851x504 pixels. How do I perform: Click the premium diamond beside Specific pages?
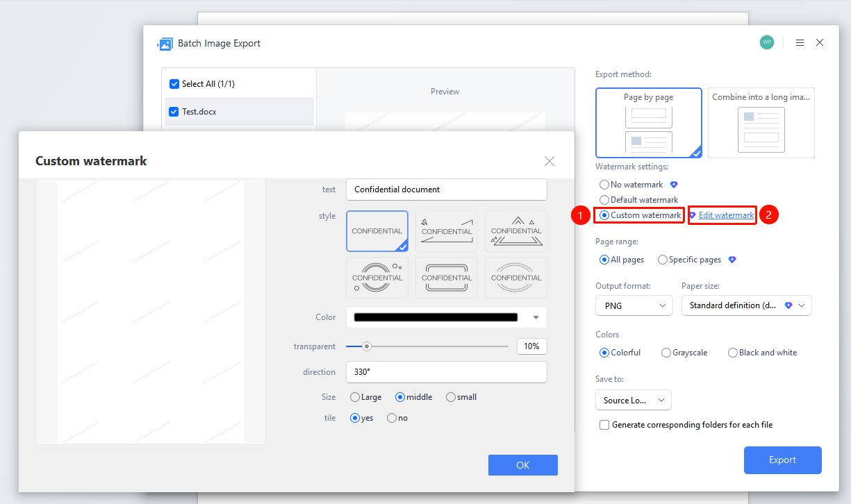(x=732, y=260)
